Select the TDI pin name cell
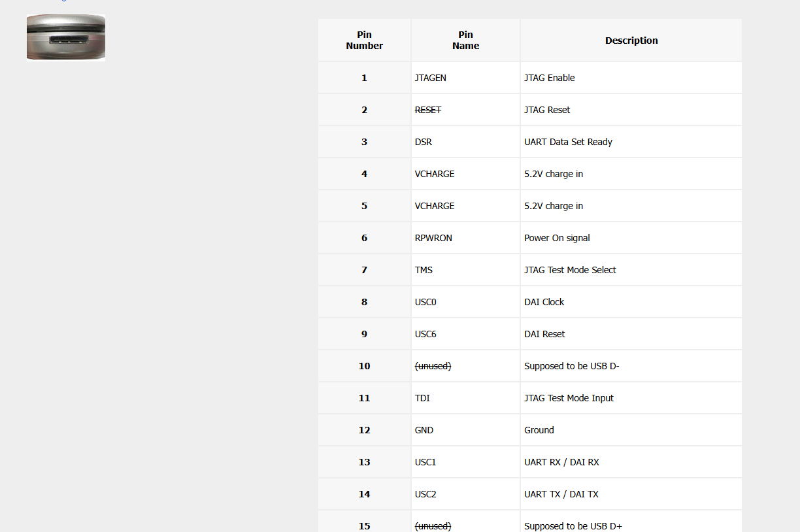The width and height of the screenshot is (800, 532). 422,398
